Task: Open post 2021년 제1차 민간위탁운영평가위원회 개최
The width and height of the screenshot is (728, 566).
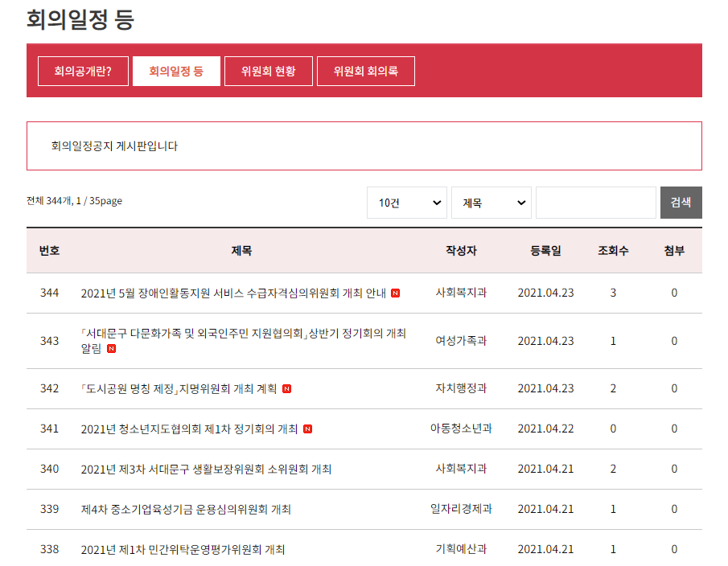Action: click(183, 550)
